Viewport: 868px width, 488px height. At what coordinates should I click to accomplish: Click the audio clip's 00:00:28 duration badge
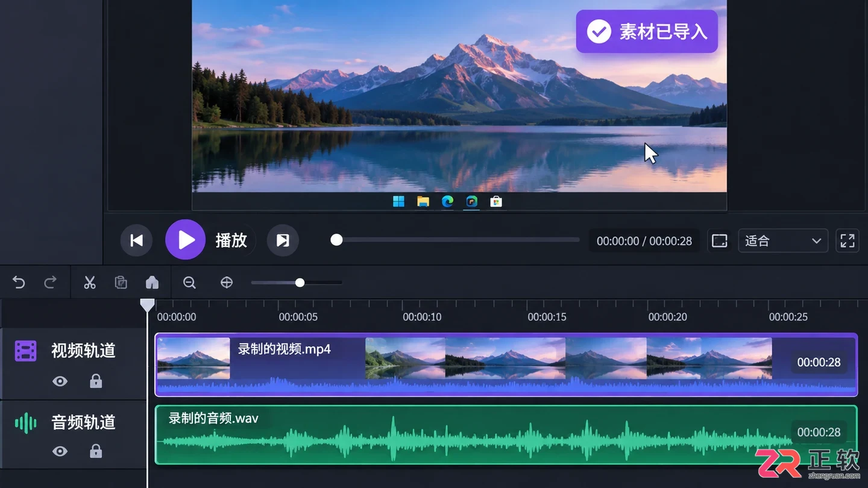[x=819, y=432]
